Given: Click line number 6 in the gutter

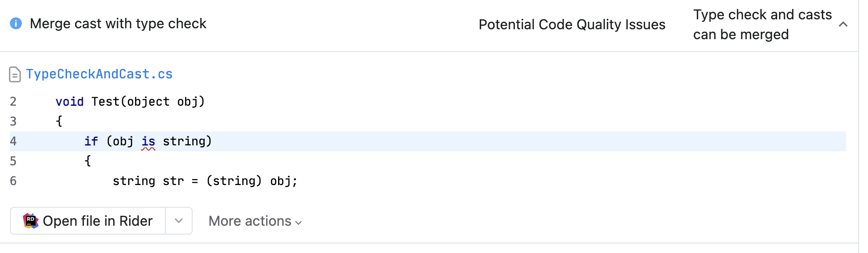Looking at the screenshot, I should 13,181.
